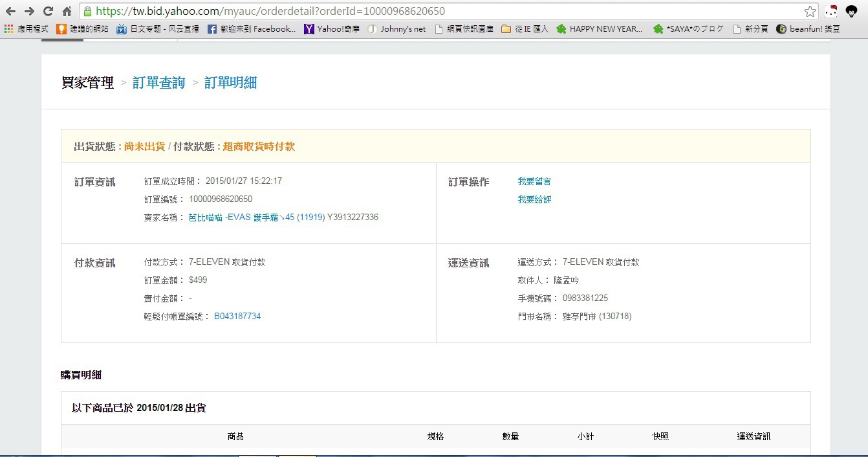Open the *SAYA*のブログ bookmark
The height and width of the screenshot is (457, 868).
tap(688, 28)
